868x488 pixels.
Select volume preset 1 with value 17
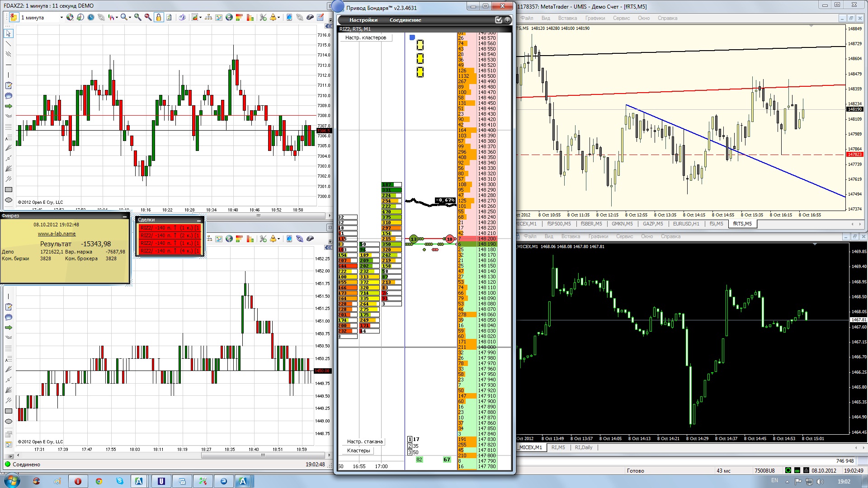[413, 439]
